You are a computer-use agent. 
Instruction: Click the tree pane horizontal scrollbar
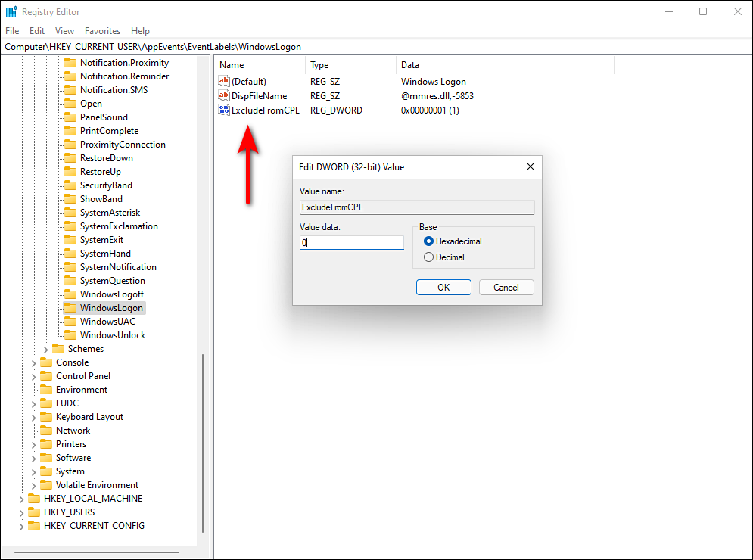click(97, 552)
